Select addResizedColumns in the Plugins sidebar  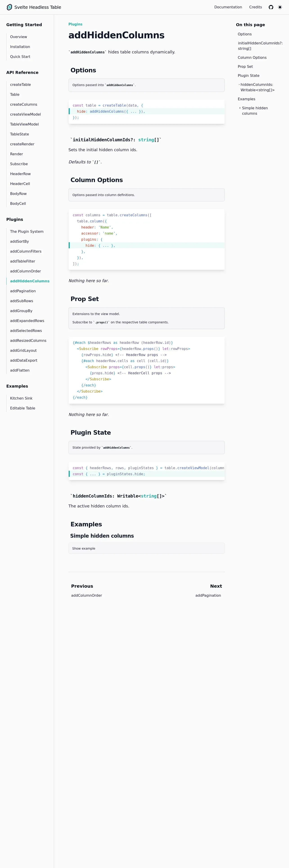pos(28,341)
